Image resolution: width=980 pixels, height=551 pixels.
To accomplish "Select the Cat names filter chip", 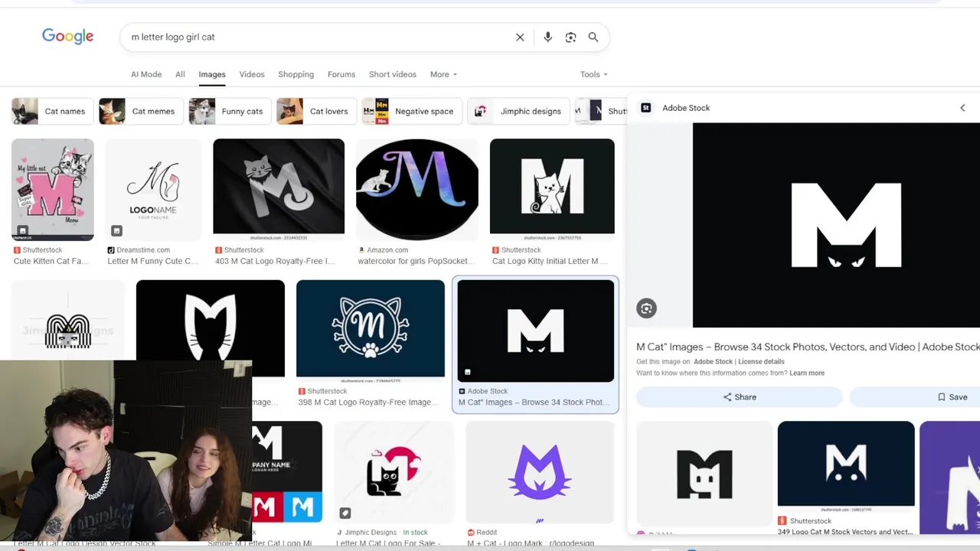I will coord(52,111).
